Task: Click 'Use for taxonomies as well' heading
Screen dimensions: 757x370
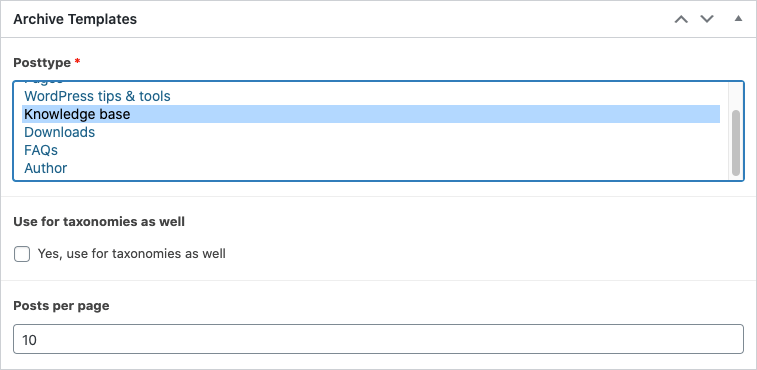Action: [99, 222]
